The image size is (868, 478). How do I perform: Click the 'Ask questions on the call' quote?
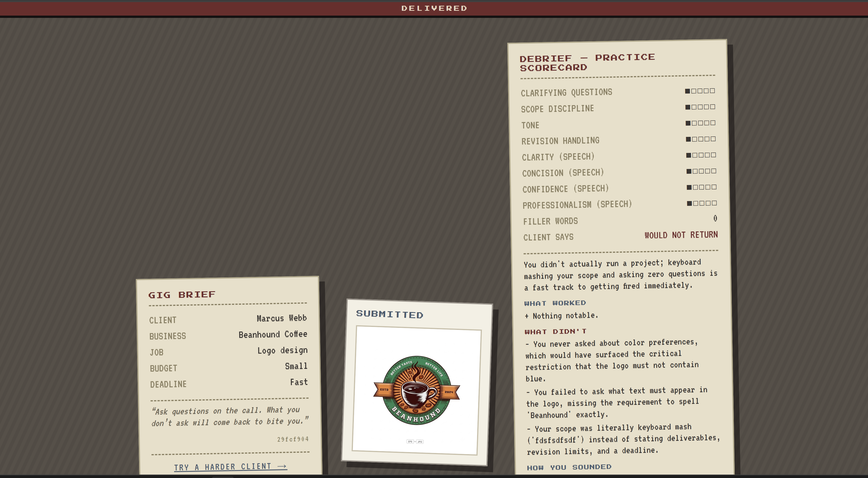pos(230,416)
